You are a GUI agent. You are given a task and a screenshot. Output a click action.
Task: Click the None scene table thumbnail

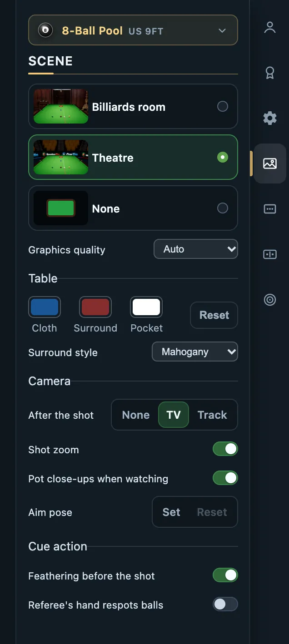pyautogui.click(x=61, y=208)
